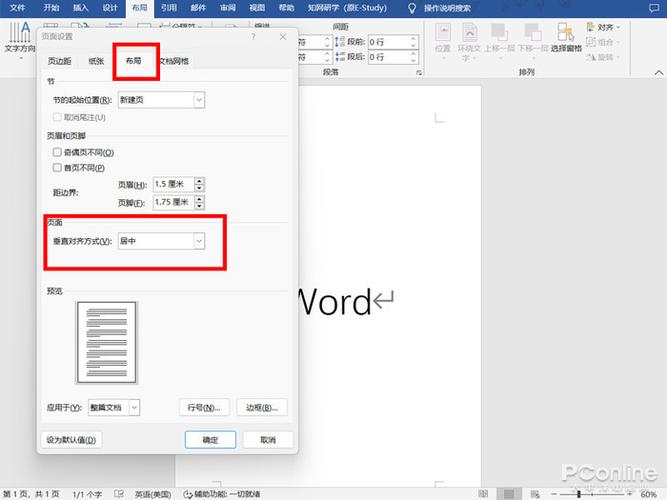Click the 第1页,共1页 page count
The width and height of the screenshot is (667, 500).
click(x=31, y=494)
